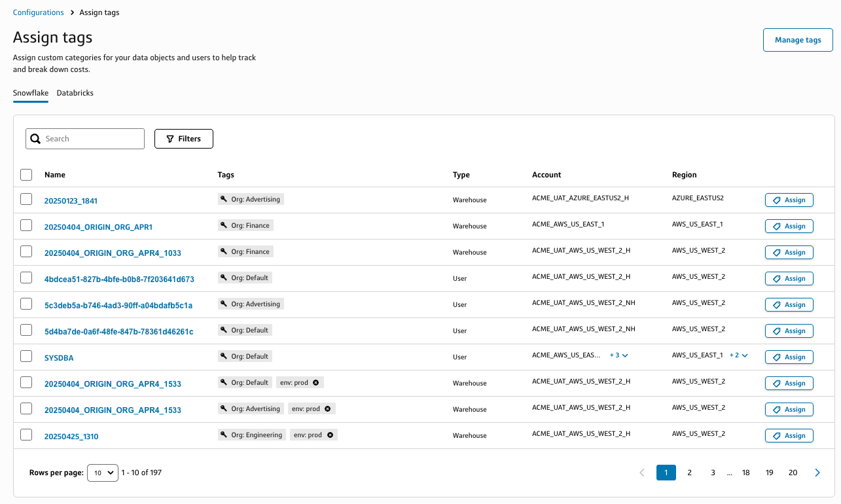Click Org: Advertising tag on 20250123_1841

point(251,200)
